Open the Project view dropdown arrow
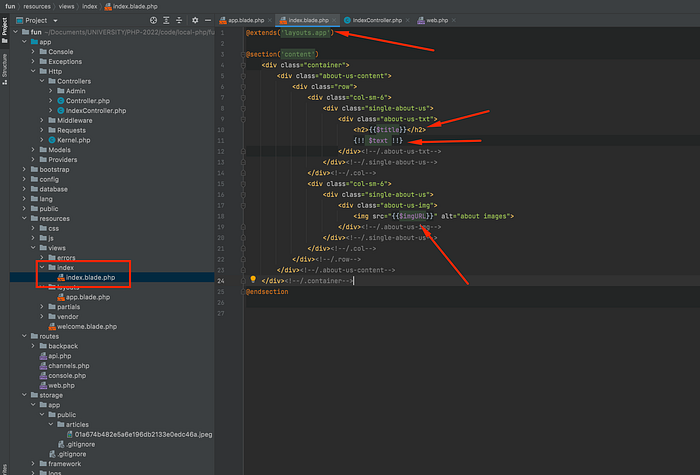Viewport: 700px width, 475px height. pyautogui.click(x=55, y=21)
